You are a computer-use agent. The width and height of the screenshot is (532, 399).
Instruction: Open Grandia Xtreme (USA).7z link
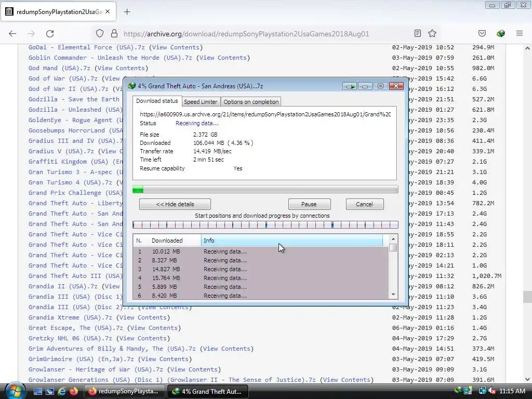pyautogui.click(x=70, y=317)
